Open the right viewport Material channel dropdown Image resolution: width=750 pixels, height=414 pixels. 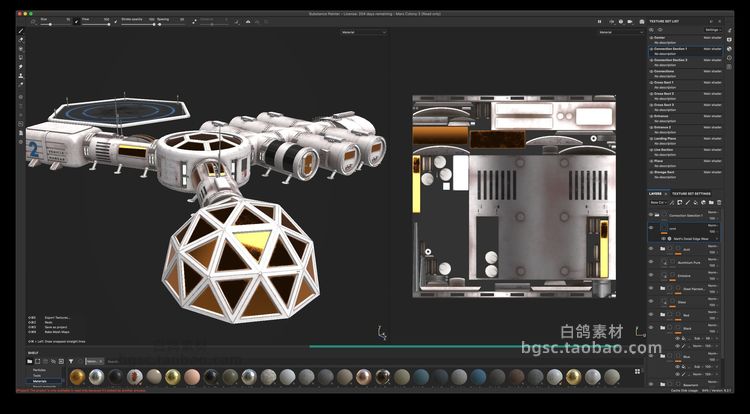[619, 32]
